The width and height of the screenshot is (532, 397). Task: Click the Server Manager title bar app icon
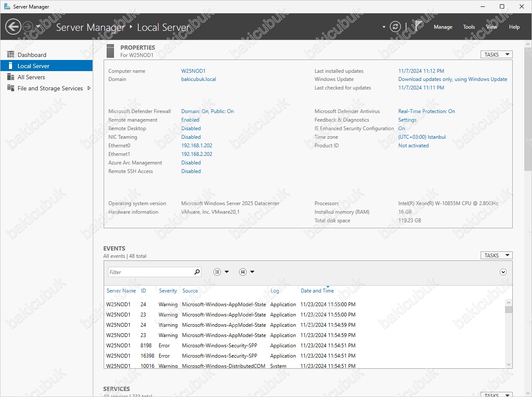click(x=7, y=6)
